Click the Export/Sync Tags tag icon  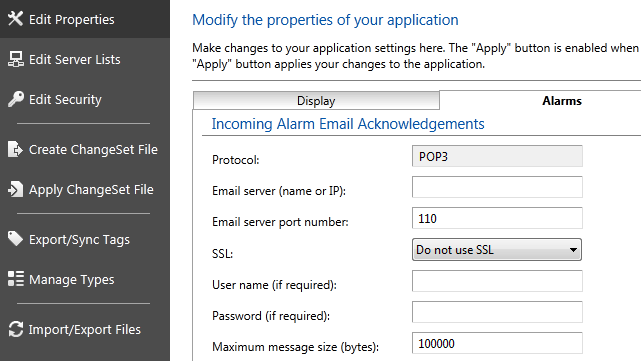[16, 239]
